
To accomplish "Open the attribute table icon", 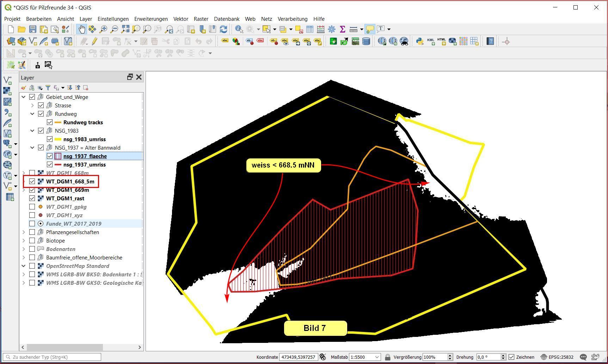I will tap(310, 29).
